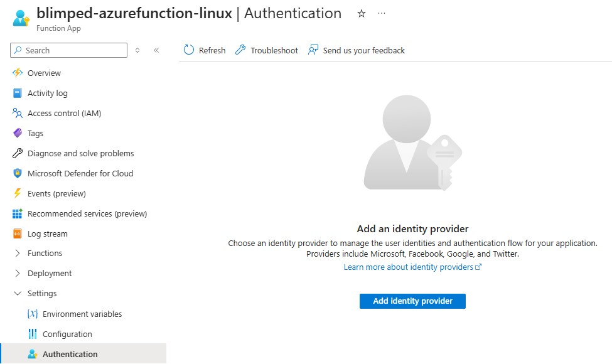This screenshot has height=364, width=612.
Task: Click the Send us your feedback label
Action: pos(364,50)
